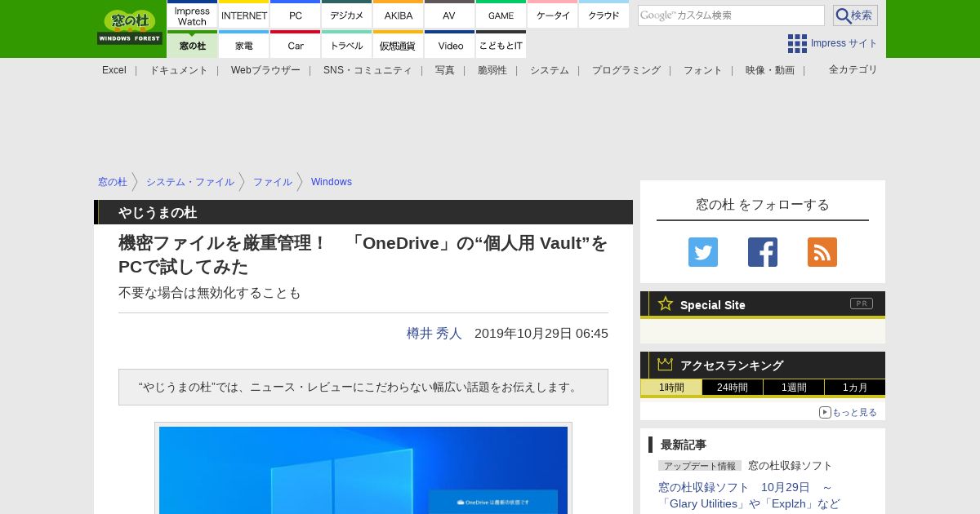Open the Impress Watch site tab
This screenshot has height=514, width=980.
coord(192,15)
